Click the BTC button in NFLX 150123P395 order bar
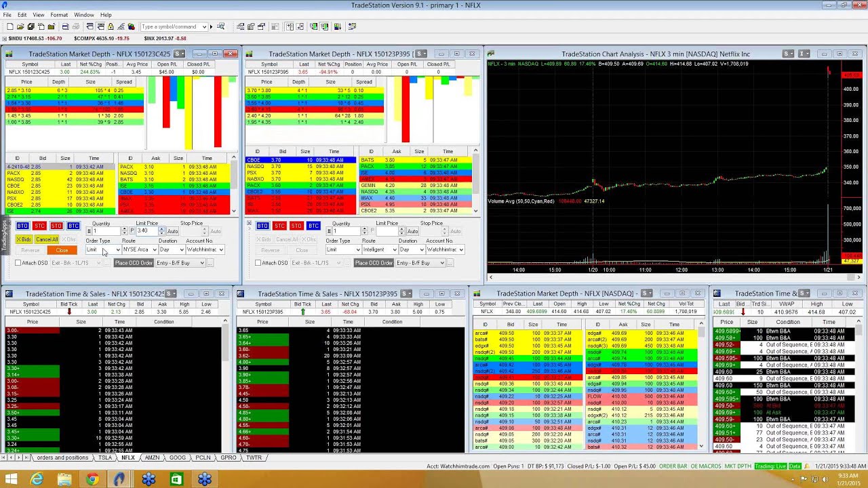Screen dimensions: 868x488 coord(313,226)
